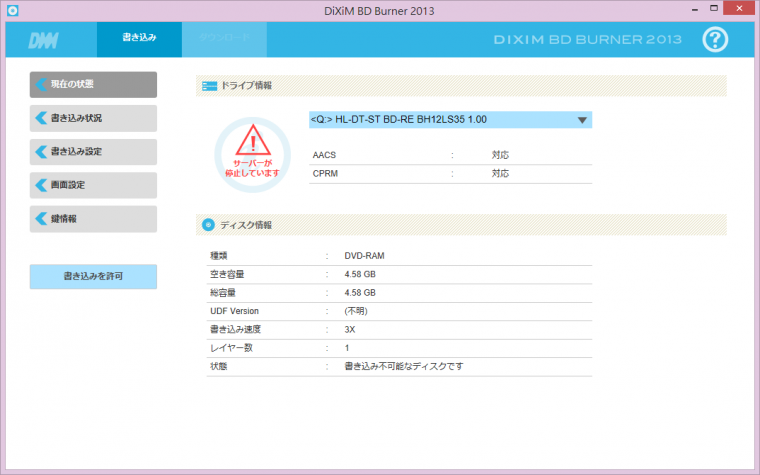Click the ディスク情報 section heading
760x475 pixels.
246,225
